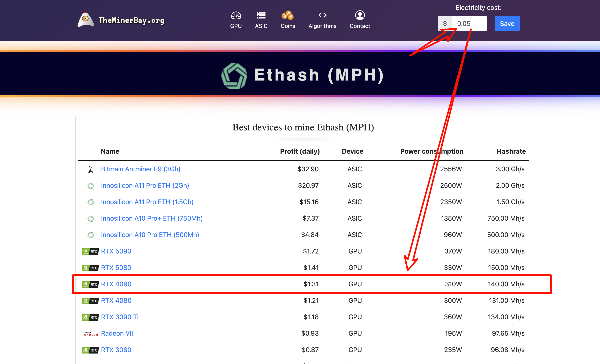The height and width of the screenshot is (364, 600).
Task: Open the RTX 4090 device link
Action: tap(116, 284)
